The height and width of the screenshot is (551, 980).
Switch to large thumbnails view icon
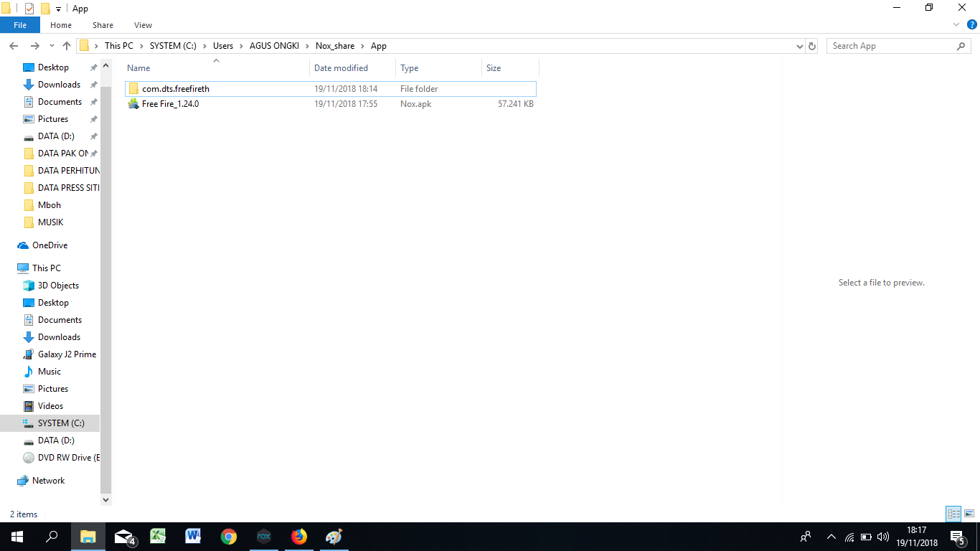click(x=969, y=514)
